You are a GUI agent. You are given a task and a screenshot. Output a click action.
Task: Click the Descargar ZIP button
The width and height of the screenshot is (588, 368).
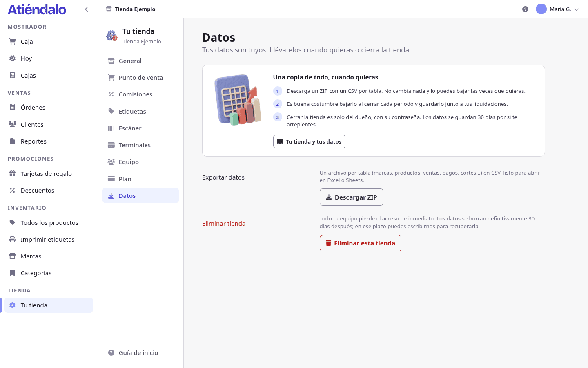coord(351,197)
